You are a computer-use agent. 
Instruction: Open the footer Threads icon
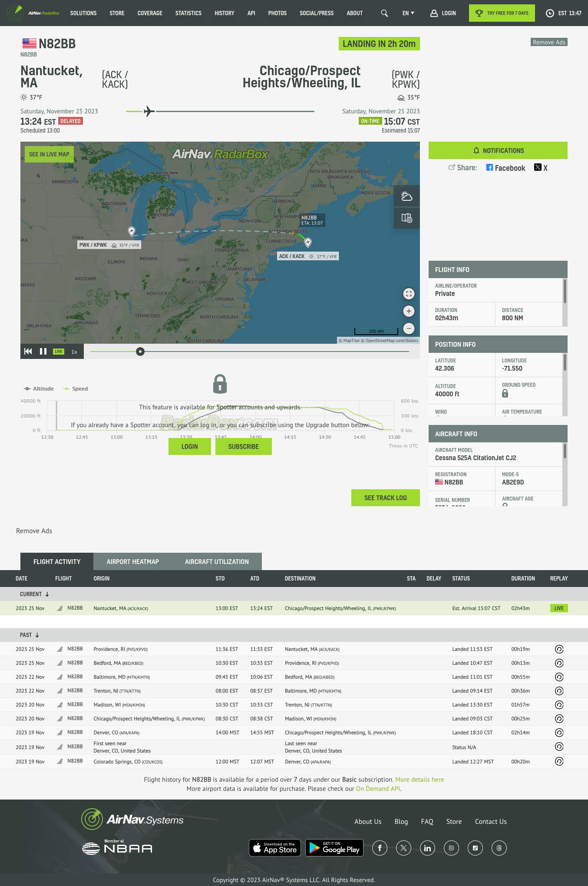coord(499,848)
